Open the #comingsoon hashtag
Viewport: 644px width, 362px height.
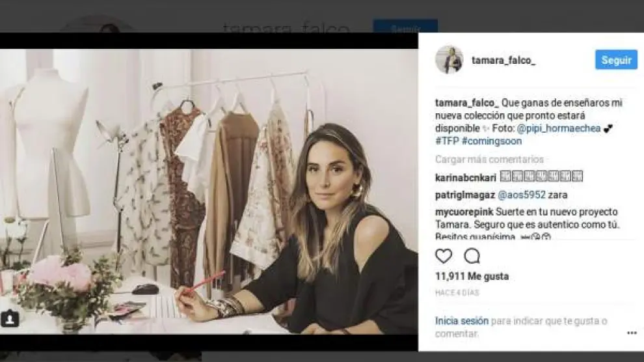(492, 141)
